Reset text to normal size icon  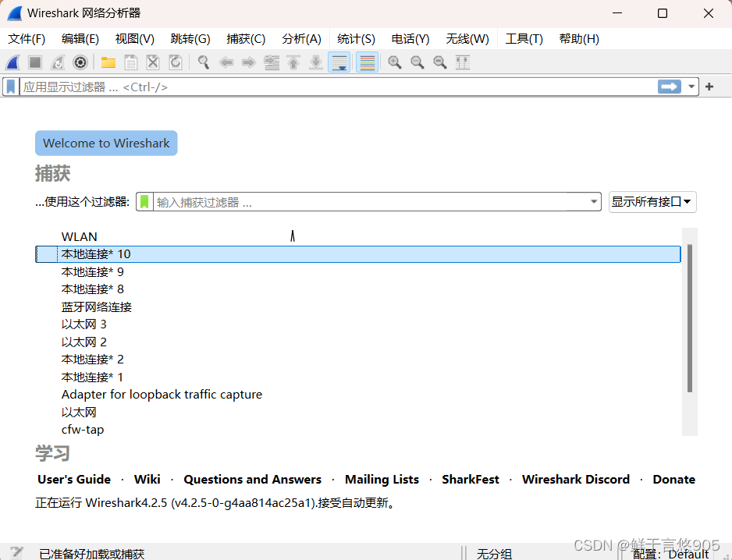coord(440,62)
